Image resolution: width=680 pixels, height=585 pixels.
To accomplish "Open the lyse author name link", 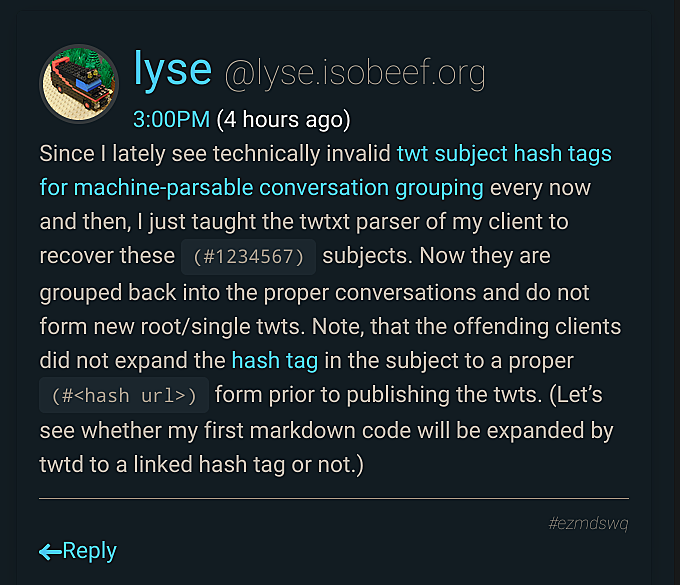I will 173,69.
